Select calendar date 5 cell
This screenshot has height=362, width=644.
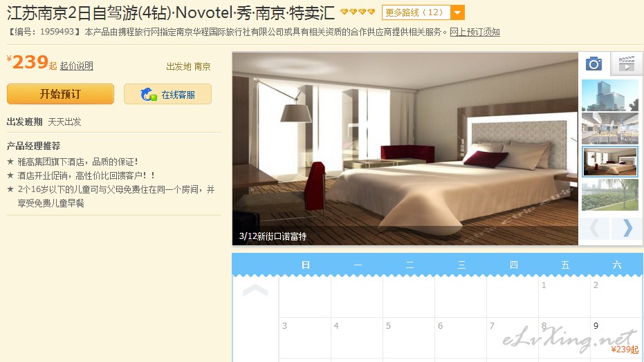tap(409, 337)
